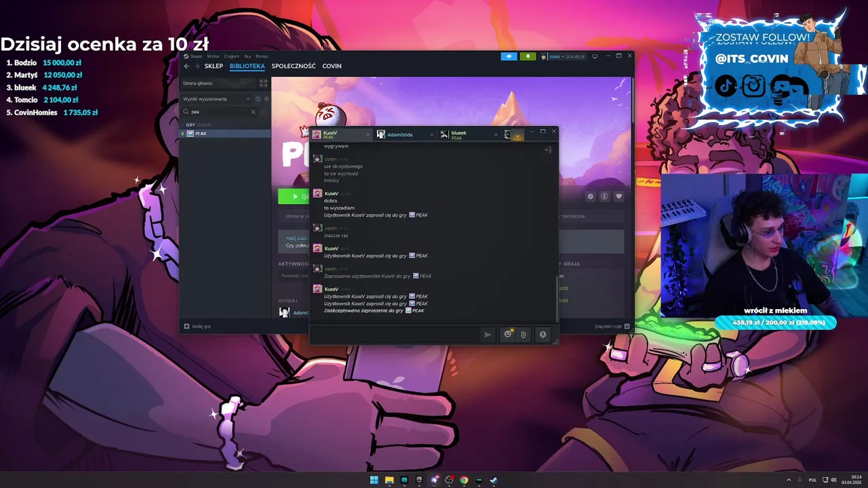The image size is (868, 488).
Task: Show recent activity clock filter icon
Action: click(258, 99)
